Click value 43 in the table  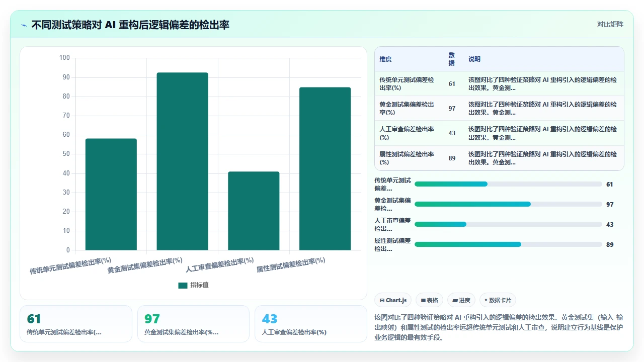452,133
